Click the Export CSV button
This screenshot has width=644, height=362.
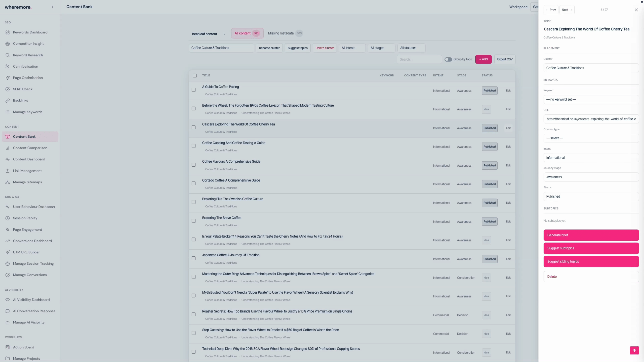click(505, 59)
